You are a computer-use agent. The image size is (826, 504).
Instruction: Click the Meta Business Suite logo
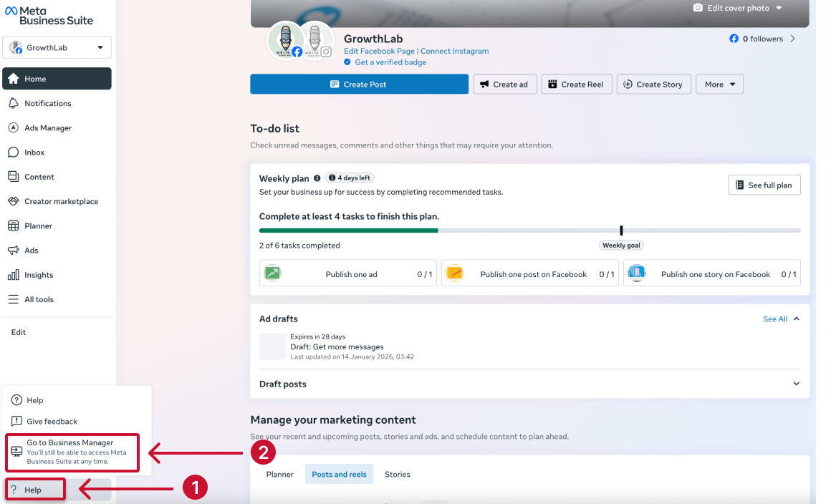49,16
